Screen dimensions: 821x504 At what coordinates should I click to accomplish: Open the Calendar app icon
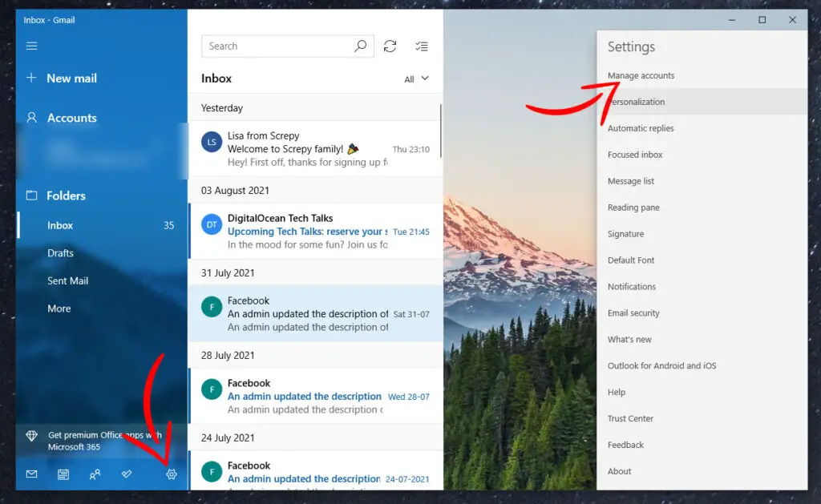pos(63,474)
